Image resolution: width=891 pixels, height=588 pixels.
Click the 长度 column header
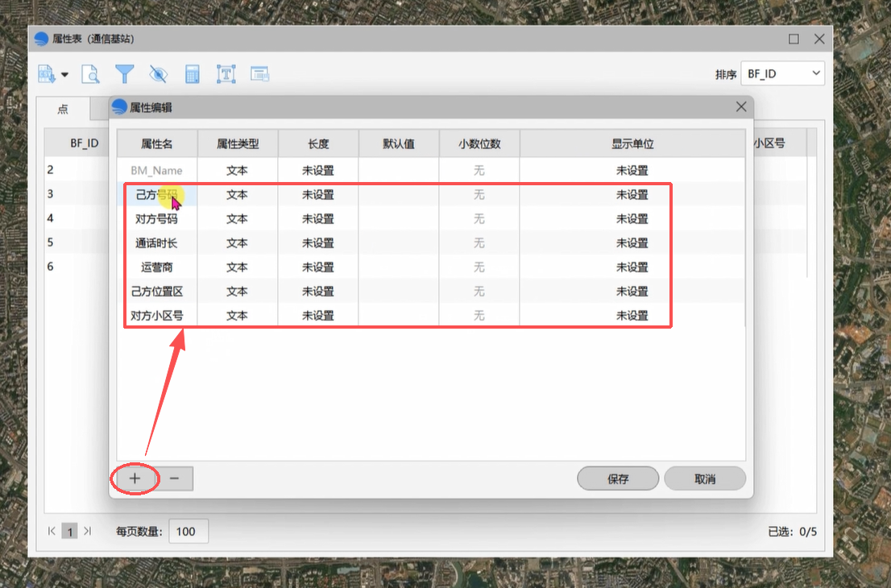318,143
